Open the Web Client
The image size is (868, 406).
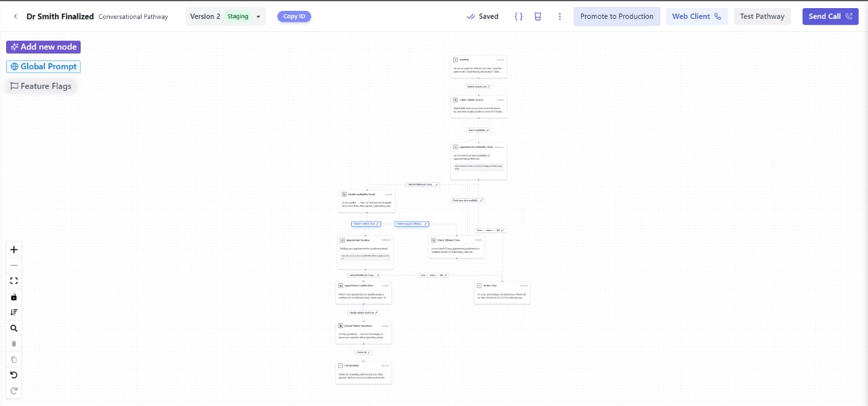(696, 16)
